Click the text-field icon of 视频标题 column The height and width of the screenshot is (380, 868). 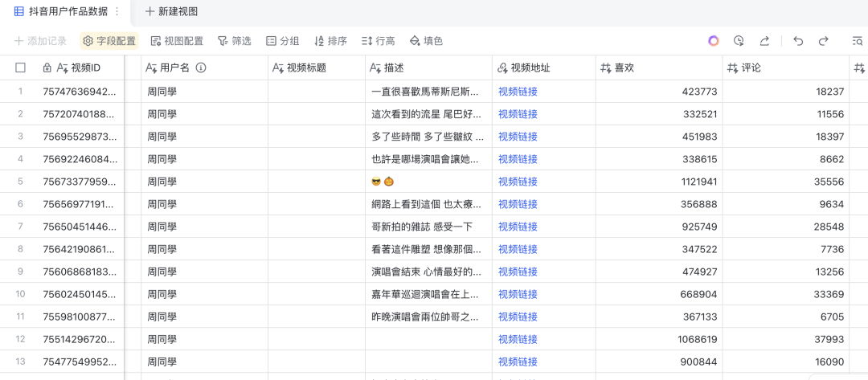tap(278, 67)
